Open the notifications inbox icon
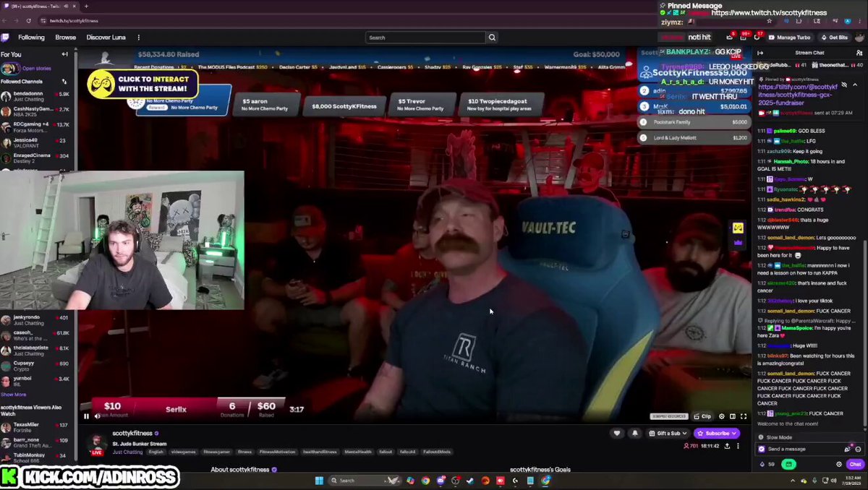 pyautogui.click(x=743, y=38)
